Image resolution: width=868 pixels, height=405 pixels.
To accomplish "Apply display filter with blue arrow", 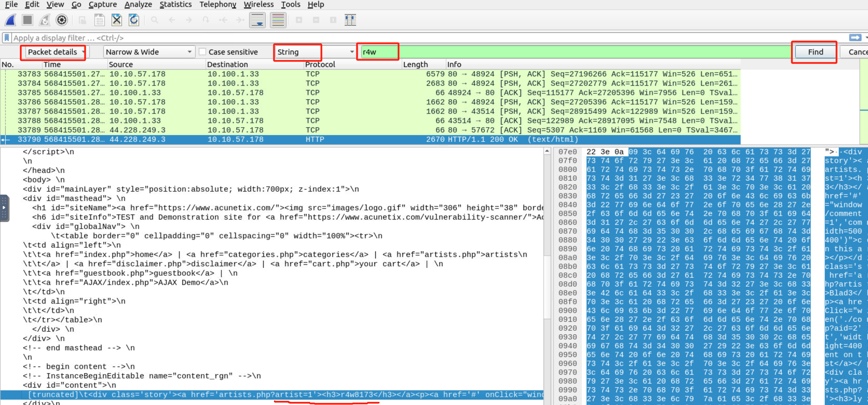I will tap(855, 37).
